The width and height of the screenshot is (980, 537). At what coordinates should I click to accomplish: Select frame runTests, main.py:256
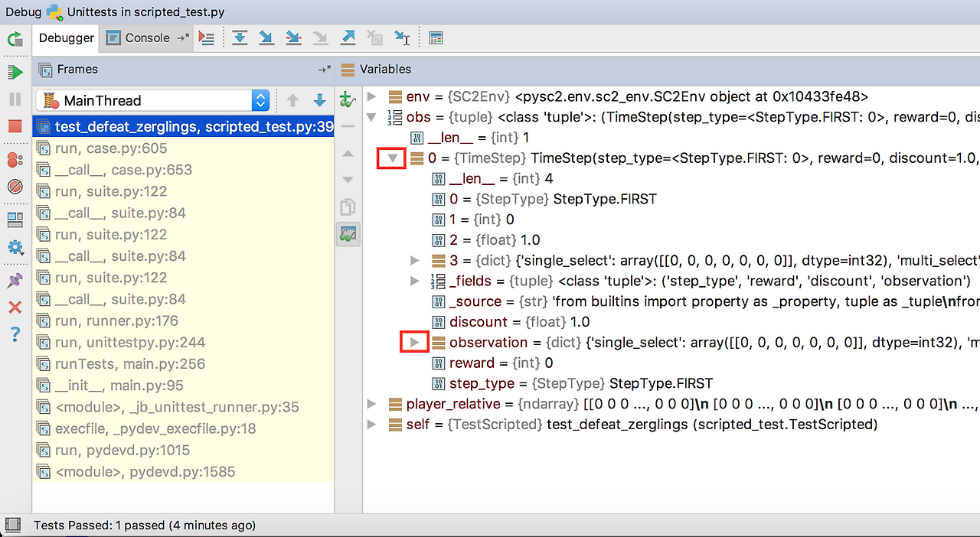point(184,363)
